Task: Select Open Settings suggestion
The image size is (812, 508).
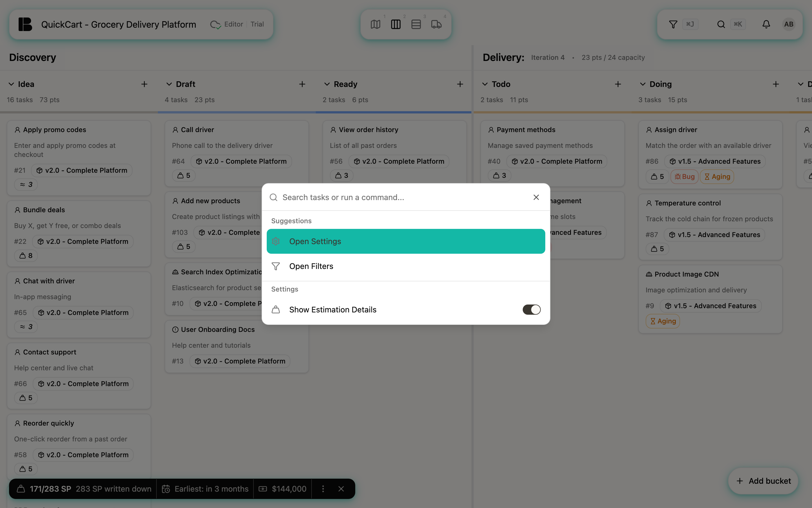Action: pos(406,241)
